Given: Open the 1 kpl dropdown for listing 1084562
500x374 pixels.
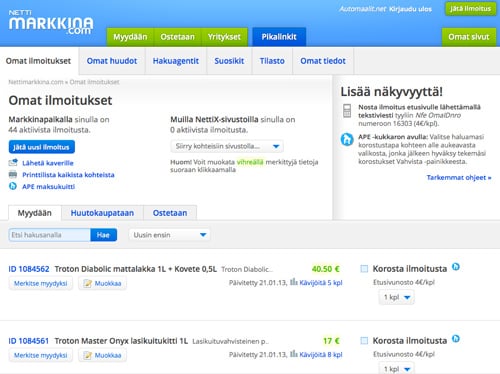Looking at the screenshot, I should 397,297.
